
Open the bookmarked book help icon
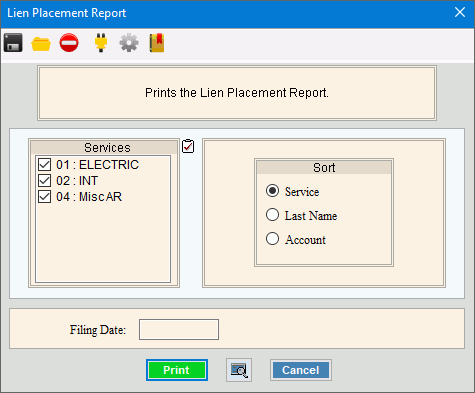(x=157, y=43)
